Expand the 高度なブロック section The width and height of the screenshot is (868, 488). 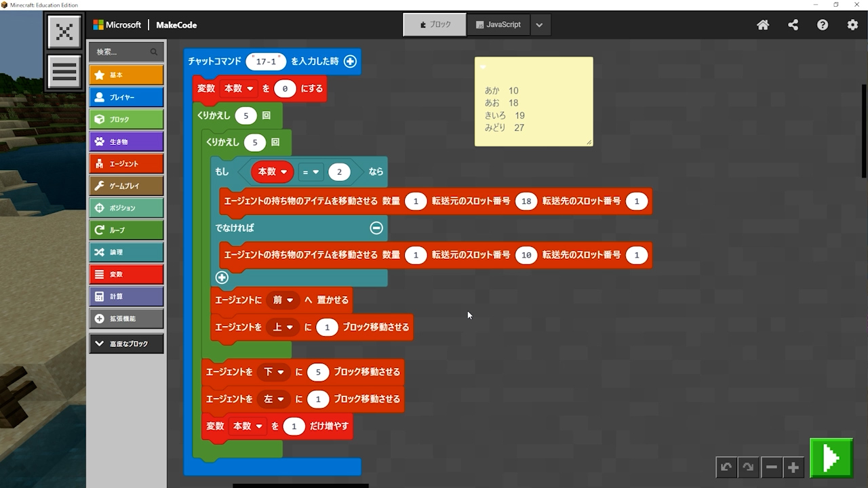point(126,344)
